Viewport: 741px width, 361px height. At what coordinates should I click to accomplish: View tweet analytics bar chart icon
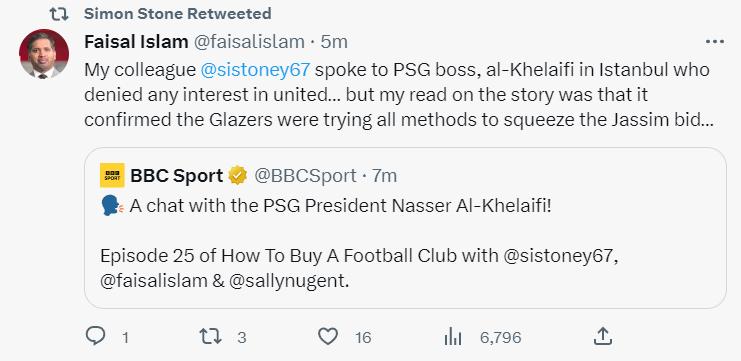452,337
